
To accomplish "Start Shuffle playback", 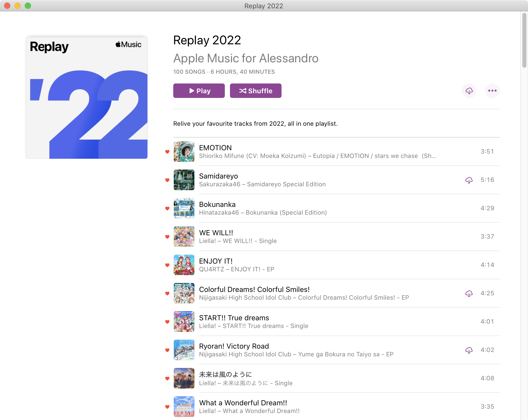I will pos(255,91).
